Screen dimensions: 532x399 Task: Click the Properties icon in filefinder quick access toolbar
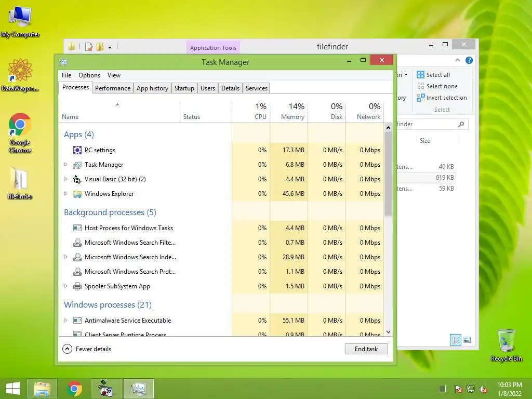pyautogui.click(x=89, y=47)
